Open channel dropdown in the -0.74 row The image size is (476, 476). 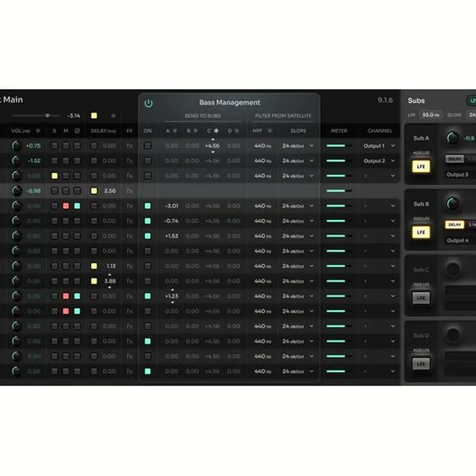379,221
